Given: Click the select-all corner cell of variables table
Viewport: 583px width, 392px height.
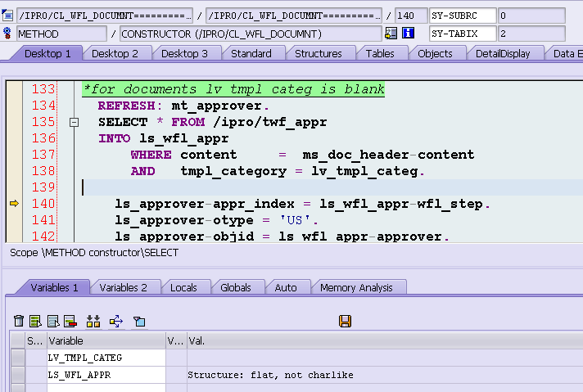Looking at the screenshot, I should pos(17,340).
